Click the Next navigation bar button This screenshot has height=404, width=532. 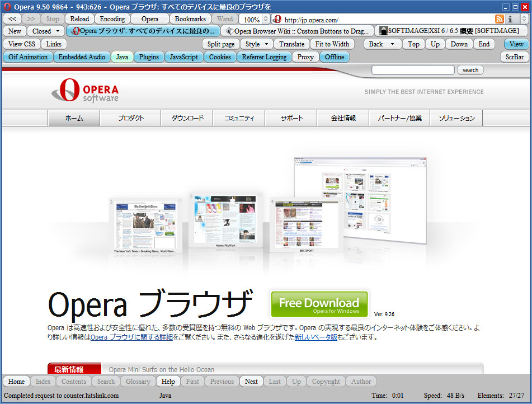[251, 382]
